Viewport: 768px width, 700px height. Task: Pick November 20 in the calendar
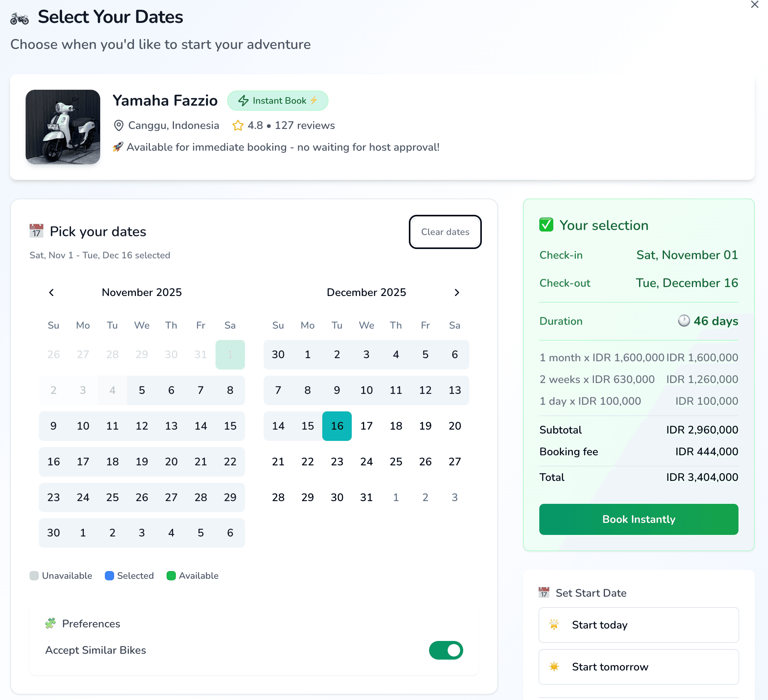tap(171, 462)
